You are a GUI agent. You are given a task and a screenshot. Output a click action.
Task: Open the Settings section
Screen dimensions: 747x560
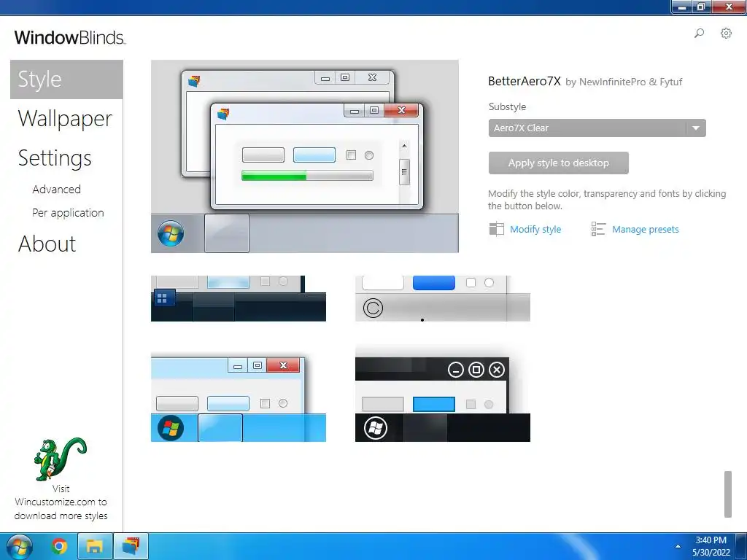pos(54,158)
